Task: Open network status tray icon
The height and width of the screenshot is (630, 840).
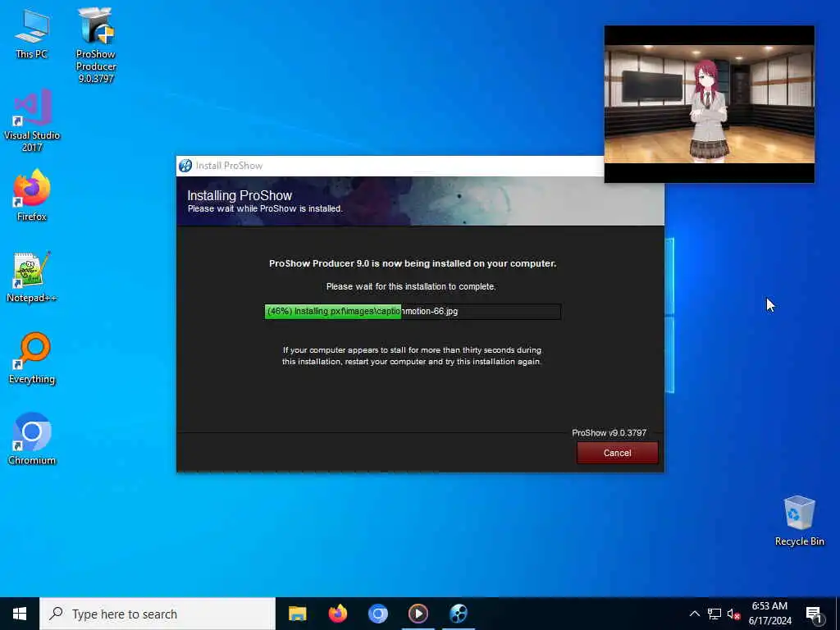Action: (x=714, y=614)
